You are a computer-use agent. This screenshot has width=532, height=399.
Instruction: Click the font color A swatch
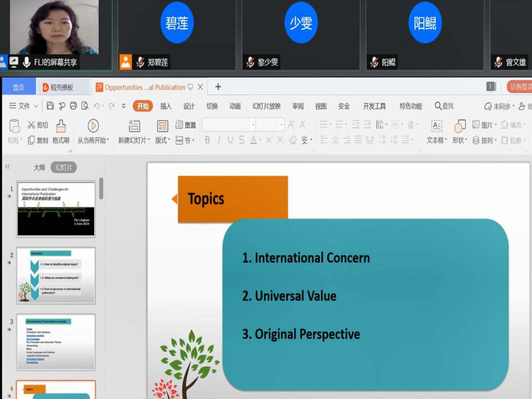(x=253, y=140)
